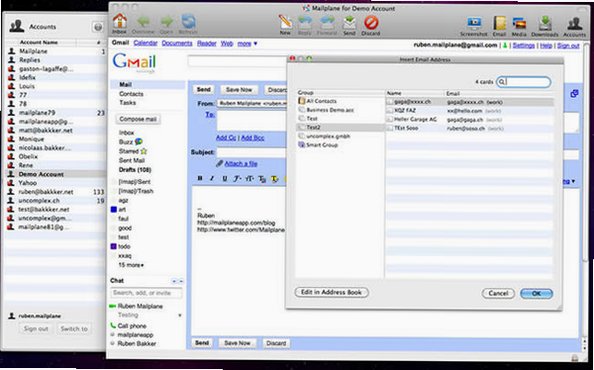Image resolution: width=594 pixels, height=370 pixels.
Task: Click the Settings link
Action: [x=524, y=45]
